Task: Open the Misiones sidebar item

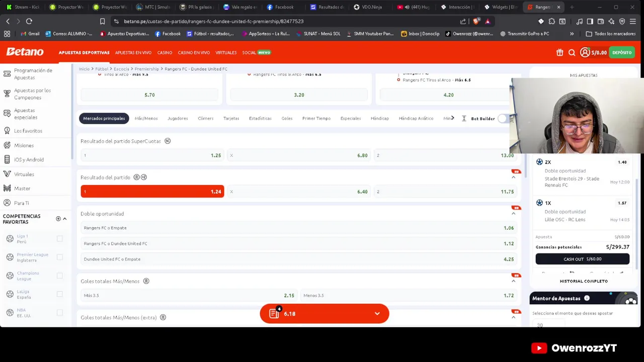Action: [24, 145]
